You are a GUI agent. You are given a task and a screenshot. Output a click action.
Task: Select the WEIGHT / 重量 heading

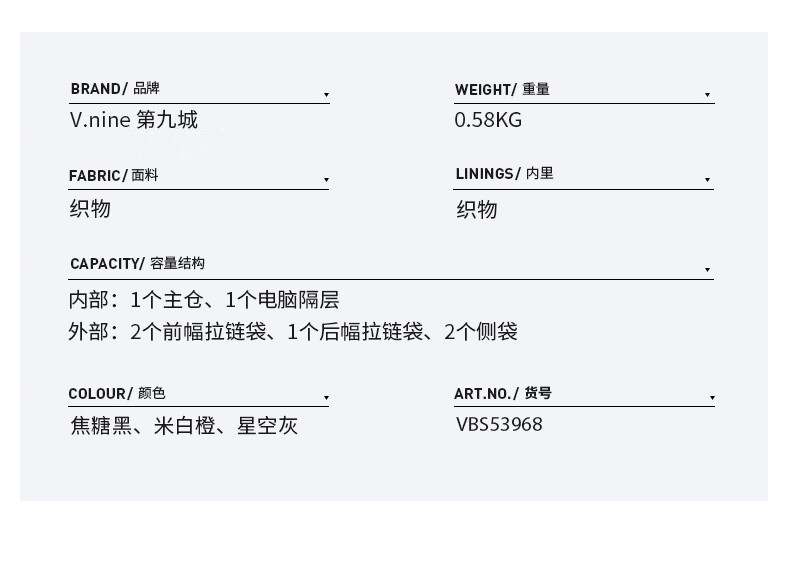502,89
